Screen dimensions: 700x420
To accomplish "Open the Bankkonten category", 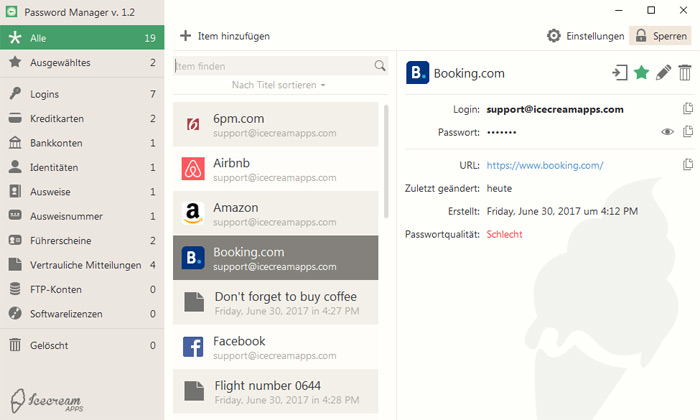I will coord(82,143).
